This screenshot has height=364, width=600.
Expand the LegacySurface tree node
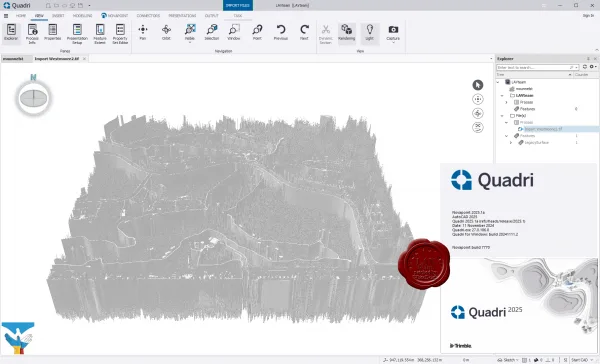pos(510,142)
